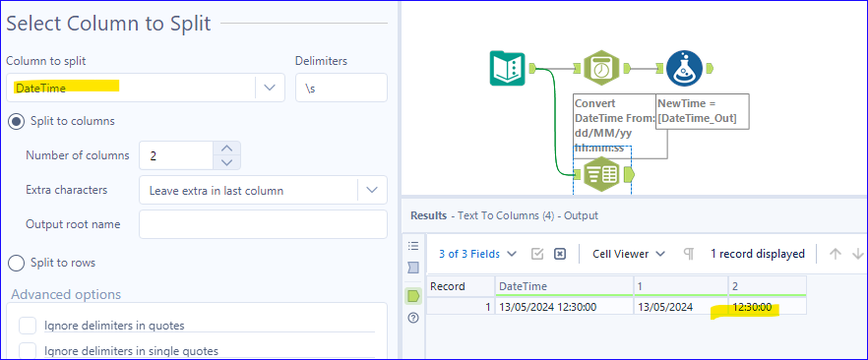
Task: Click the Input Data output anchor
Action: pyautogui.click(x=532, y=68)
